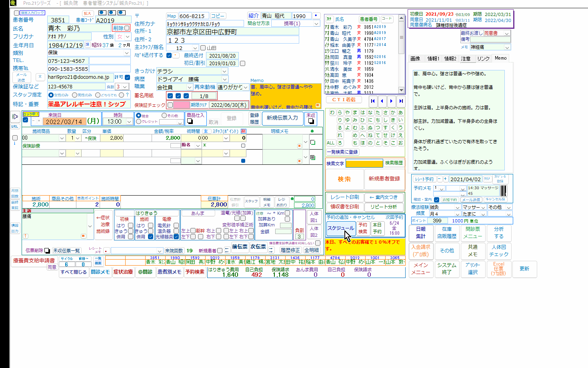Open the メモ 神経痛 dropdown
Viewport: 588px width, 368px height.
(x=507, y=47)
